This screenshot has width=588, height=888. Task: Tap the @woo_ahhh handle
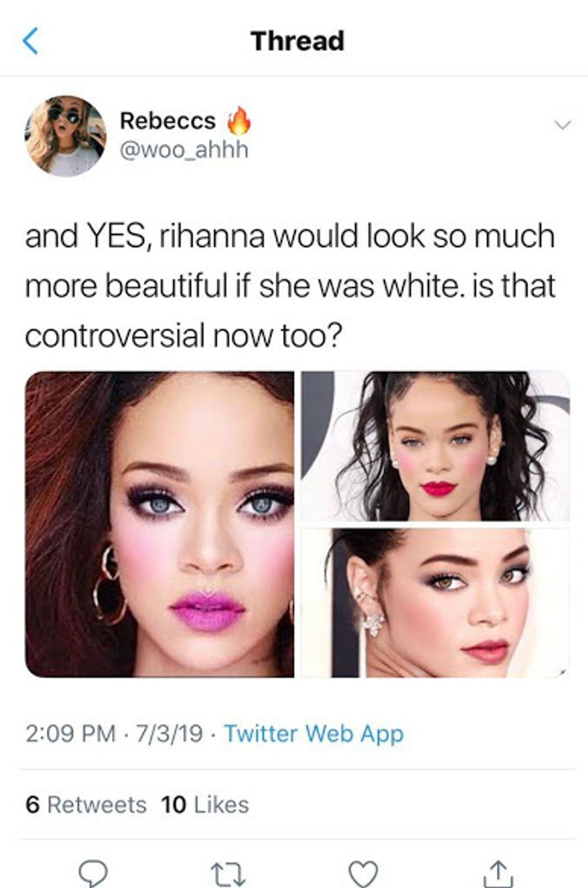[184, 149]
